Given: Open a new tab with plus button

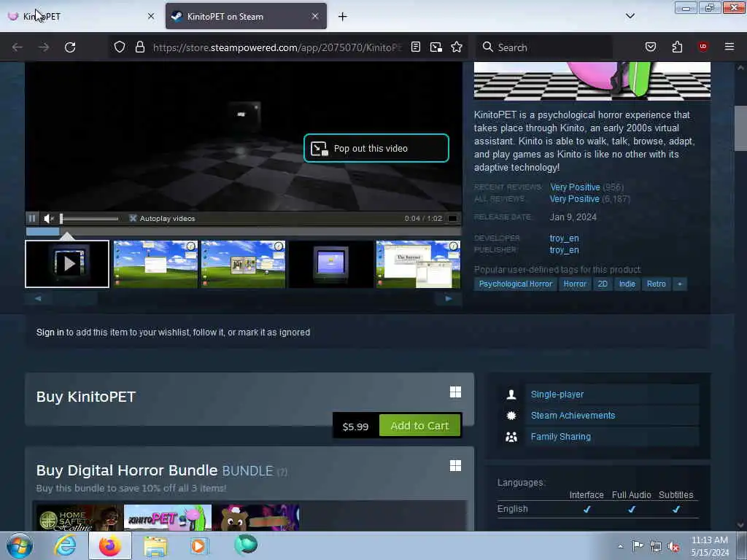Looking at the screenshot, I should click(343, 17).
